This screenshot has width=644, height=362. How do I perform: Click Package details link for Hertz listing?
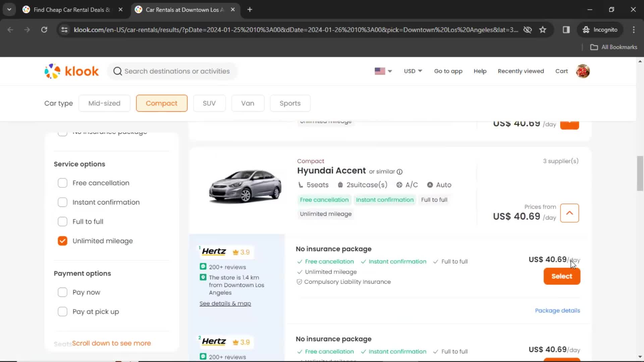point(558,310)
